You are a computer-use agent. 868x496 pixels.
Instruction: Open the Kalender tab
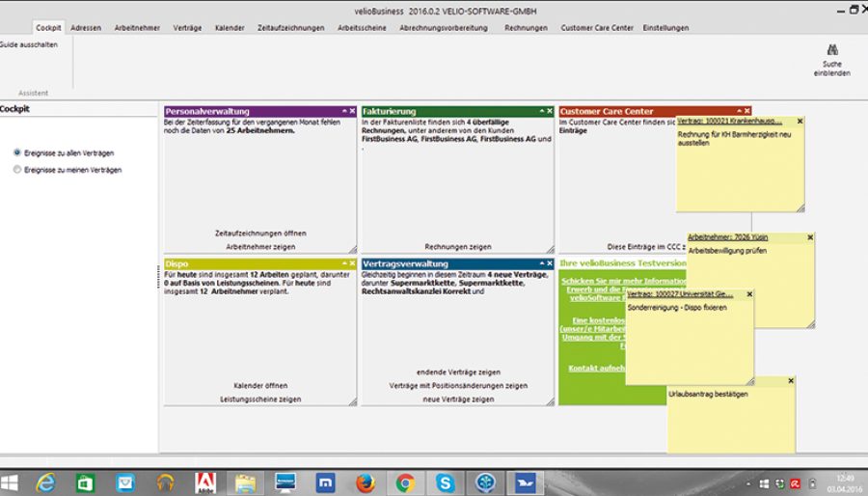(230, 28)
